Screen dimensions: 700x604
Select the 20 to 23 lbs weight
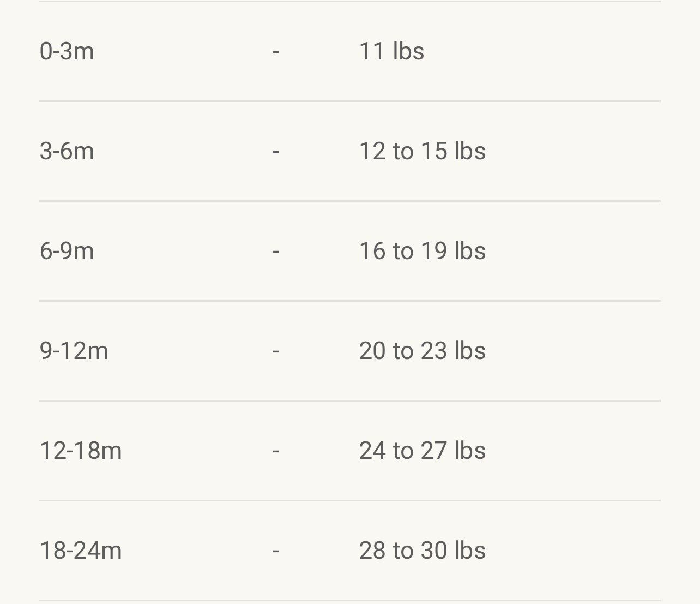click(422, 351)
